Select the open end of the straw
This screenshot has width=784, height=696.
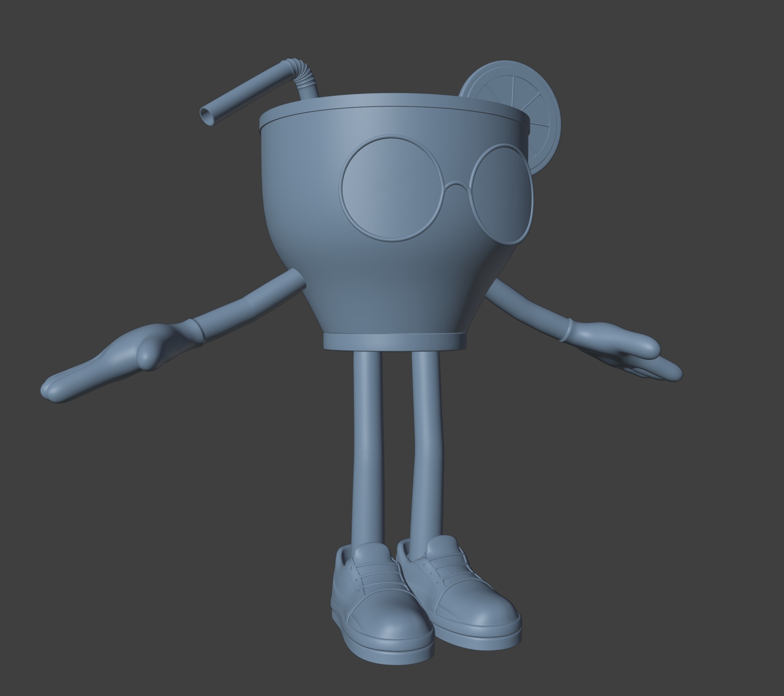pos(207,116)
